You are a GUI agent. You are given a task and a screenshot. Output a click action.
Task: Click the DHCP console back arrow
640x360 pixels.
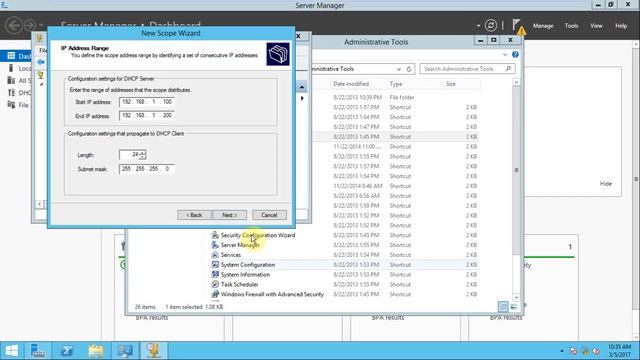40,62
